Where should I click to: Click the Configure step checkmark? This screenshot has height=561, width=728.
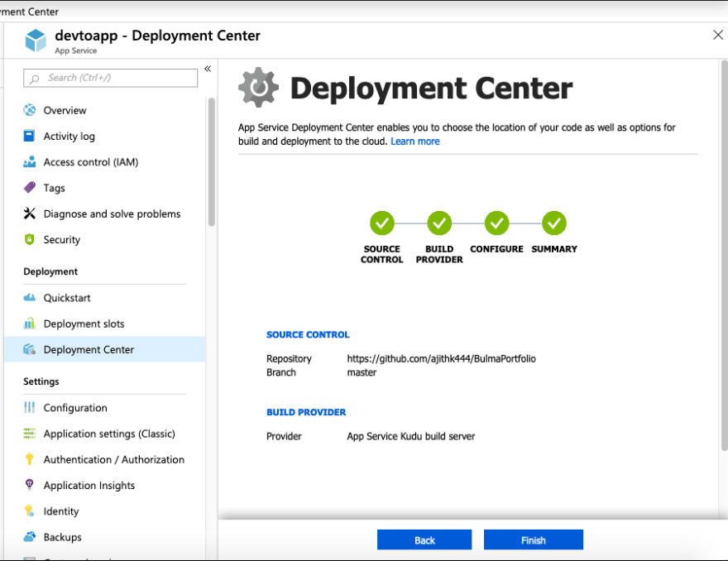coord(497,223)
